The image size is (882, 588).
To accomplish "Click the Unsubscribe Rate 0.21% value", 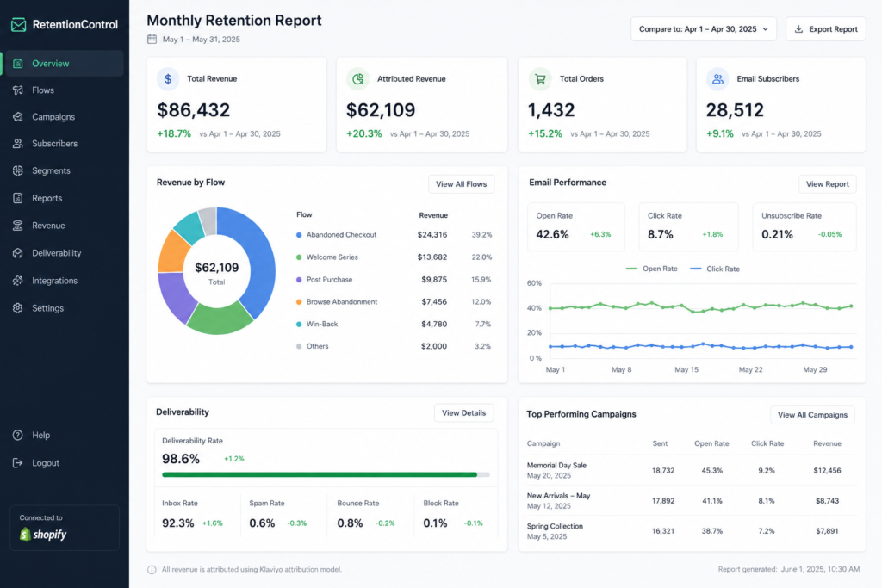I will tap(778, 234).
